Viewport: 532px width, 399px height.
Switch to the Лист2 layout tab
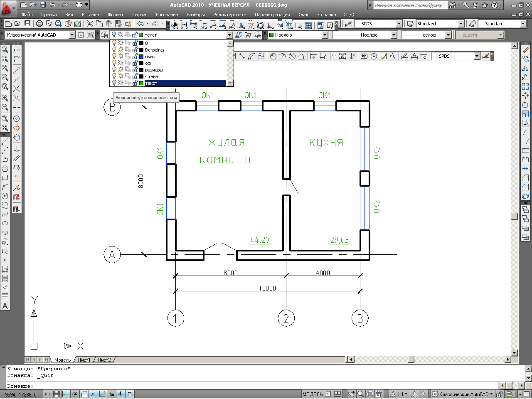[x=104, y=360]
